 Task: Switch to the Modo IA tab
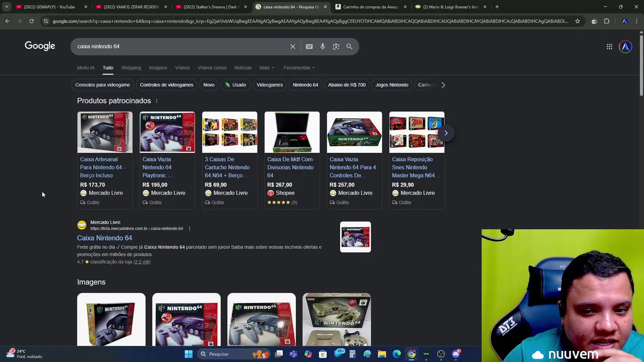pyautogui.click(x=86, y=68)
